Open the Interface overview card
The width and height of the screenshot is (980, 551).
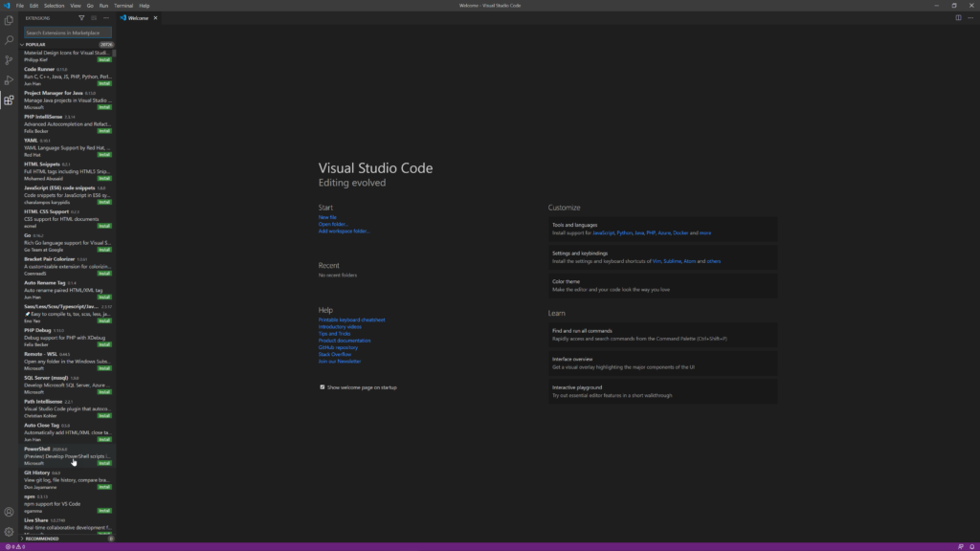(x=662, y=363)
